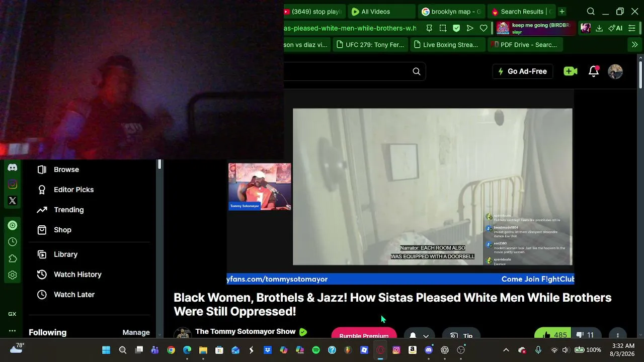This screenshot has height=362, width=644.
Task: Switch to the brooklyn map Google tab
Action: (451, 12)
